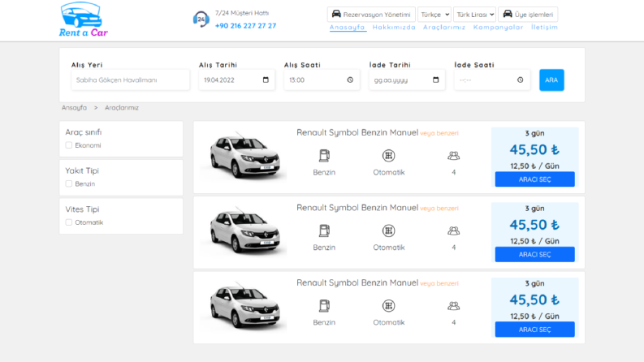
Task: Click car icon in Üye İşlemleri button
Action: point(508,14)
